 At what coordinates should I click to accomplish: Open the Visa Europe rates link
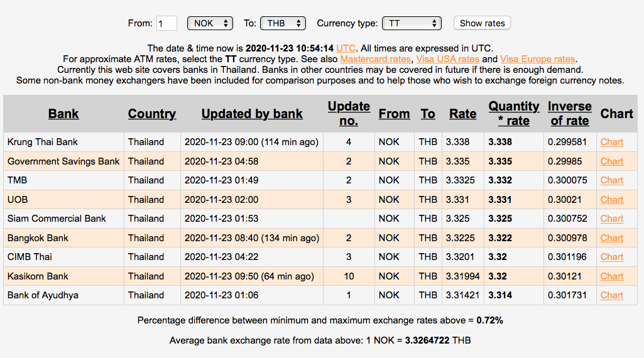537,59
